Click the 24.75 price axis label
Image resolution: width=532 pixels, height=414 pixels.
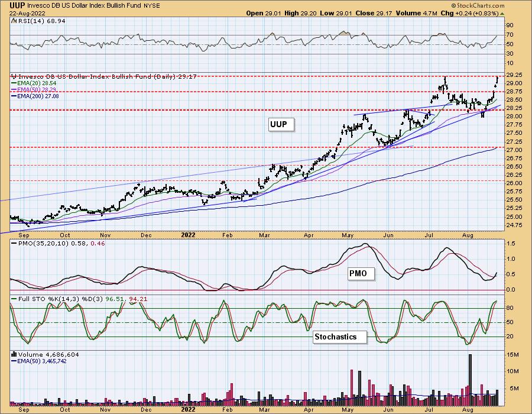click(515, 225)
